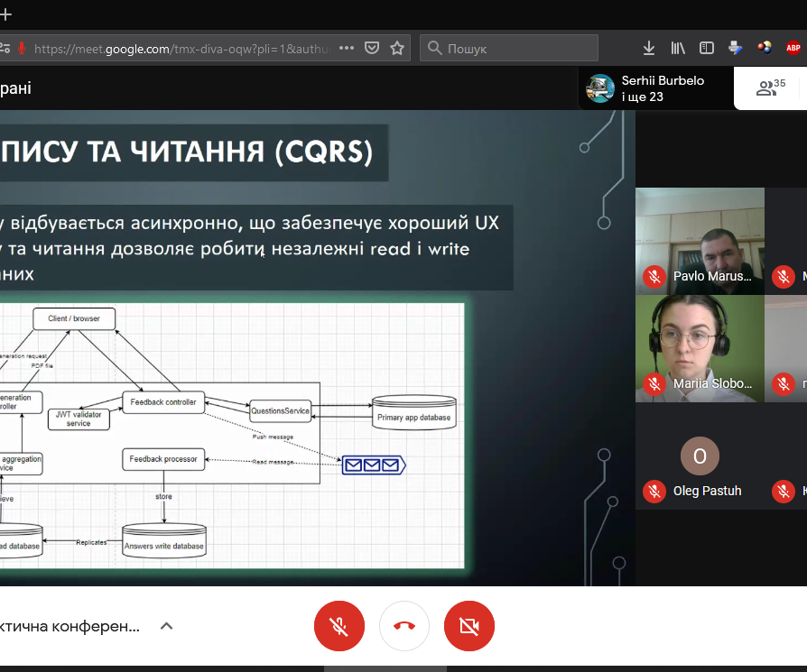Screen dimensions: 807x672
Task: Click the meet.google.com address bar URL
Action: [181, 49]
